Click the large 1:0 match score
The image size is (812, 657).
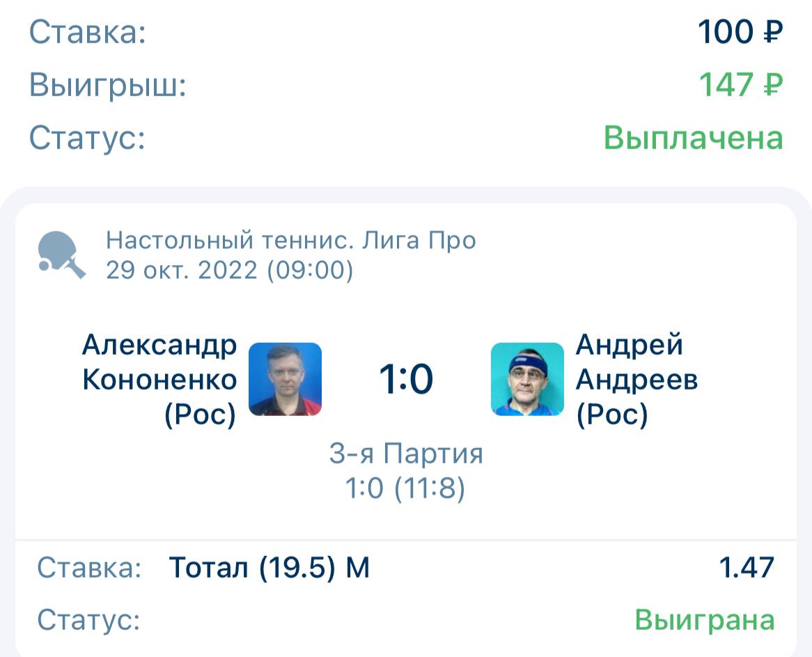point(406,380)
